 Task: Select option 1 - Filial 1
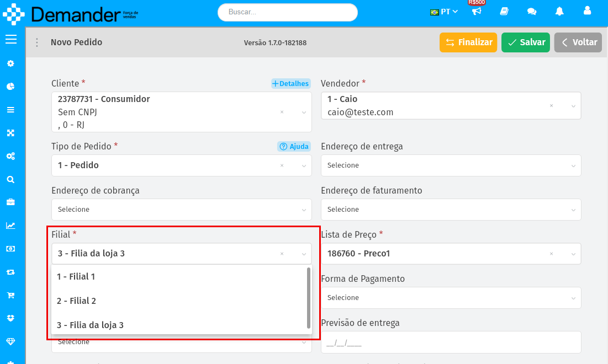click(x=179, y=276)
